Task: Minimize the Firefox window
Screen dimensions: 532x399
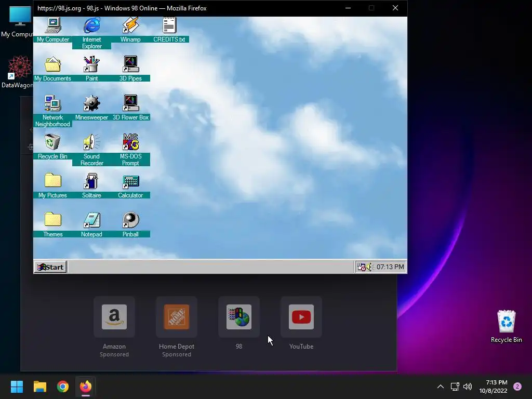Action: pyautogui.click(x=348, y=8)
